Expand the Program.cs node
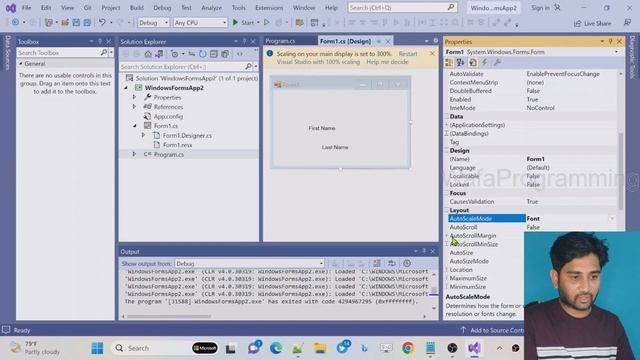 (x=134, y=154)
